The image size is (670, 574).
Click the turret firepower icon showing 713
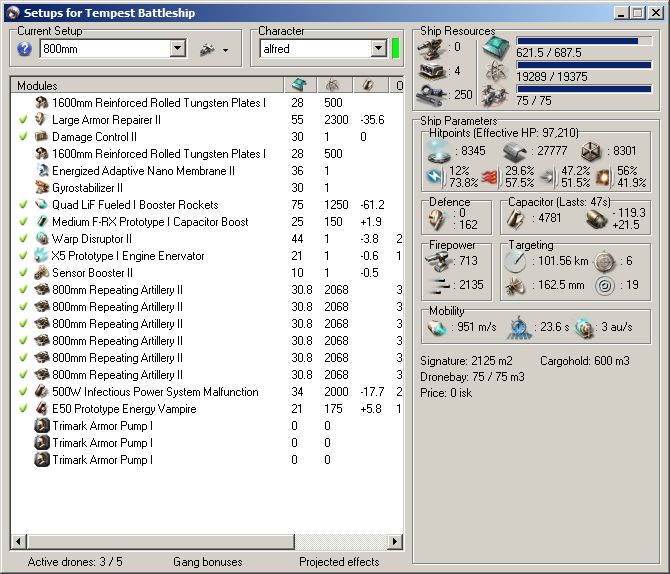point(438,261)
